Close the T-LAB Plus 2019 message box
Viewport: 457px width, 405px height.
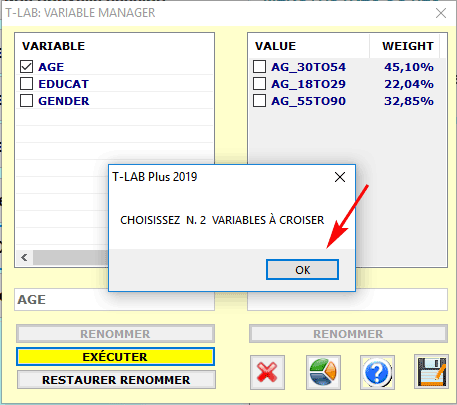click(340, 177)
